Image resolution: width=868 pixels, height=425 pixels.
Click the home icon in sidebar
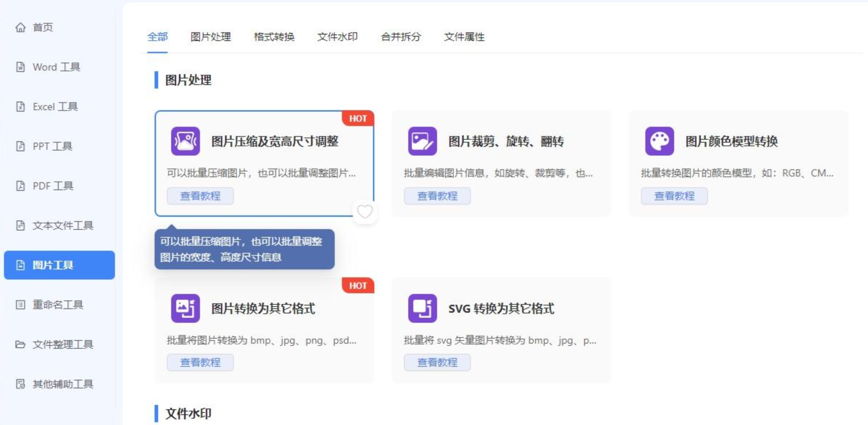tap(21, 27)
